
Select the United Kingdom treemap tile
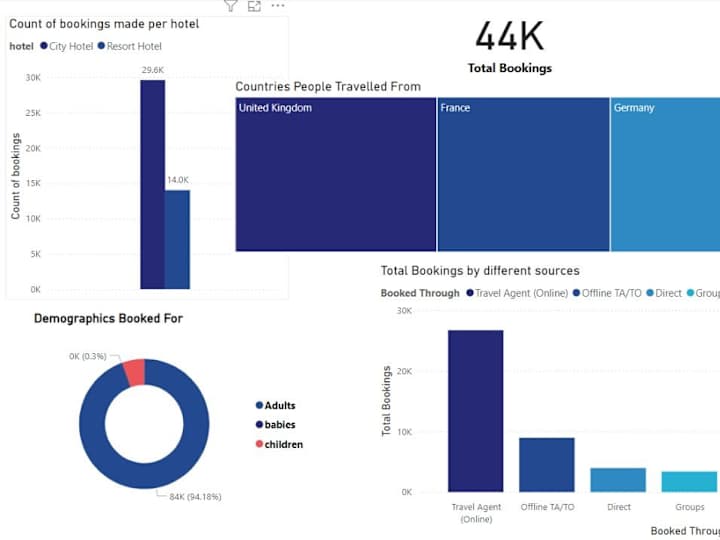tap(336, 174)
